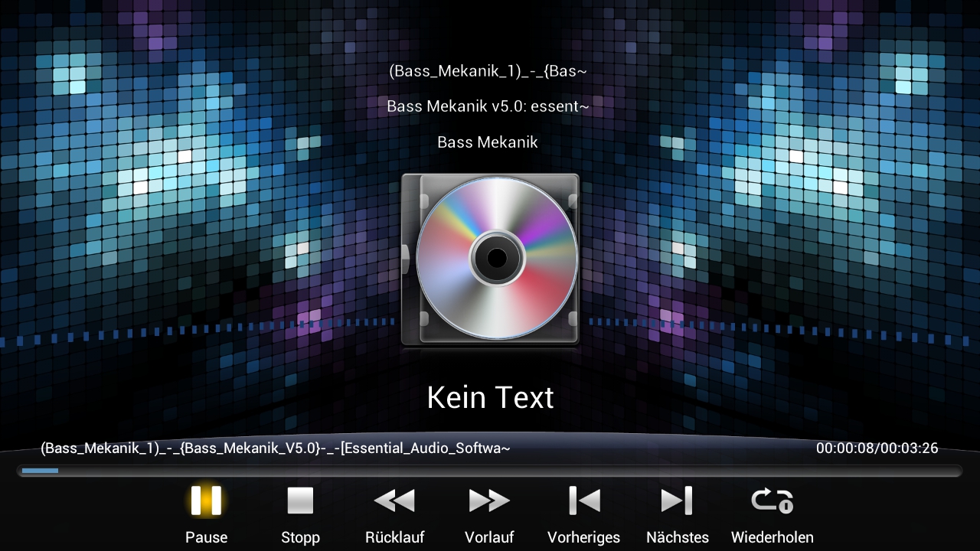
Task: Click the "Wiederholen" text label
Action: click(773, 537)
